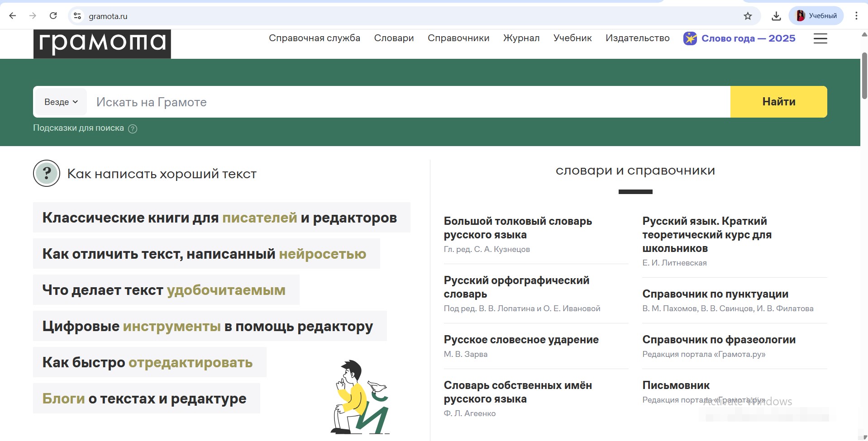The height and width of the screenshot is (441, 868).
Task: Go to the Журнал section
Action: tap(521, 38)
